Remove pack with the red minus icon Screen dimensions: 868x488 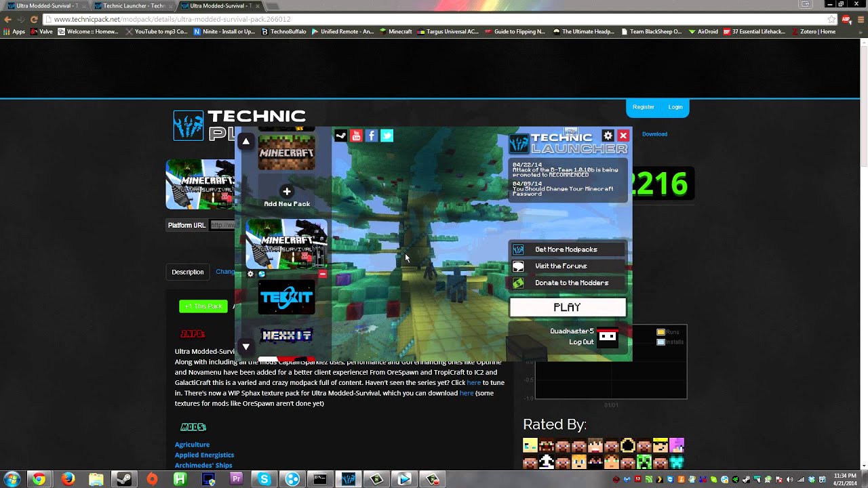click(x=323, y=274)
